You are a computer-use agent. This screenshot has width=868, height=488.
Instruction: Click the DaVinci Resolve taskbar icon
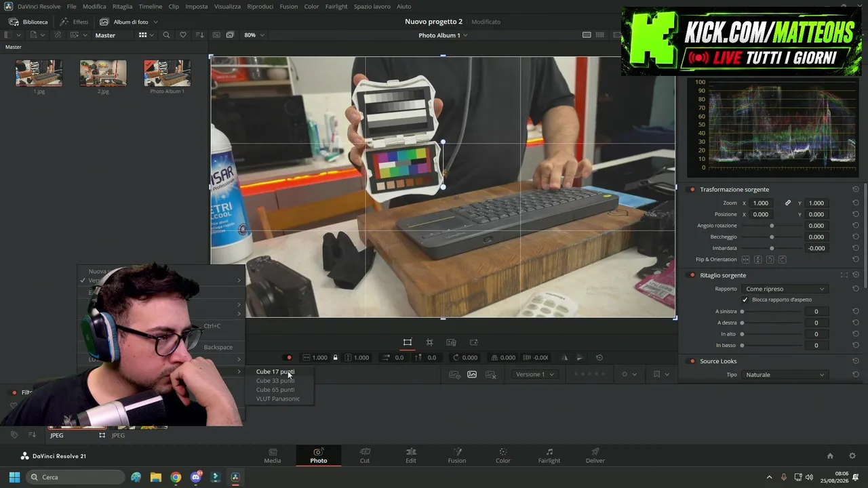point(235,477)
